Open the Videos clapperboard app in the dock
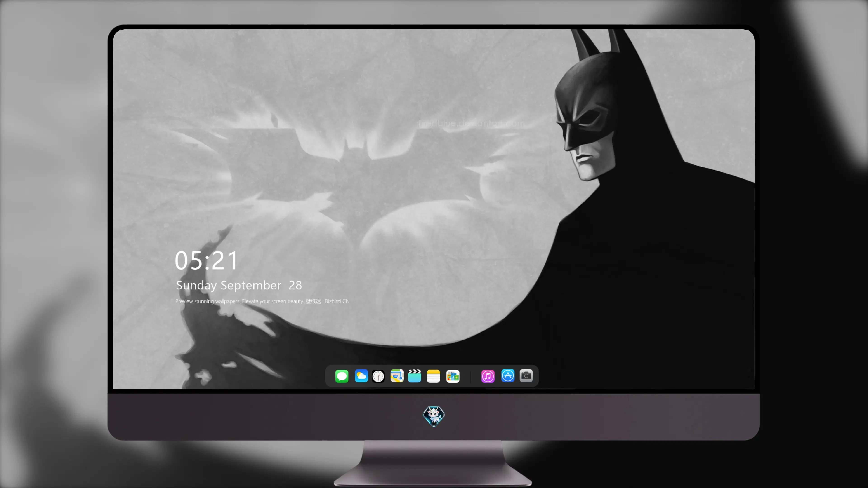 tap(415, 376)
